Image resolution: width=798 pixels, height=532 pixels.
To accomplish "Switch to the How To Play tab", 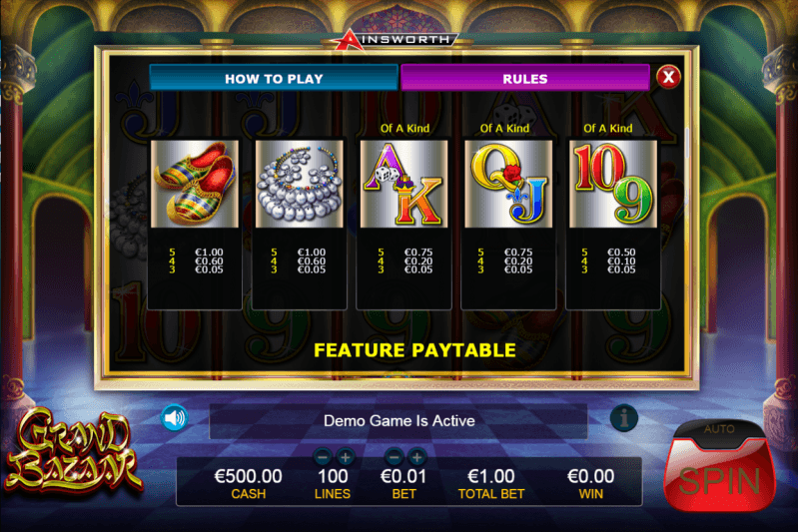I will (274, 78).
